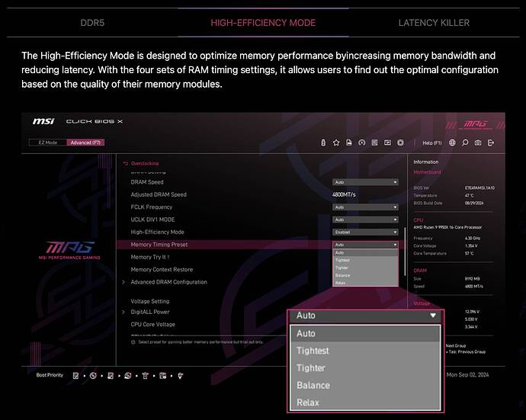Switch to EZ Mode
Image resolution: width=526 pixels, height=420 pixels.
tap(48, 143)
